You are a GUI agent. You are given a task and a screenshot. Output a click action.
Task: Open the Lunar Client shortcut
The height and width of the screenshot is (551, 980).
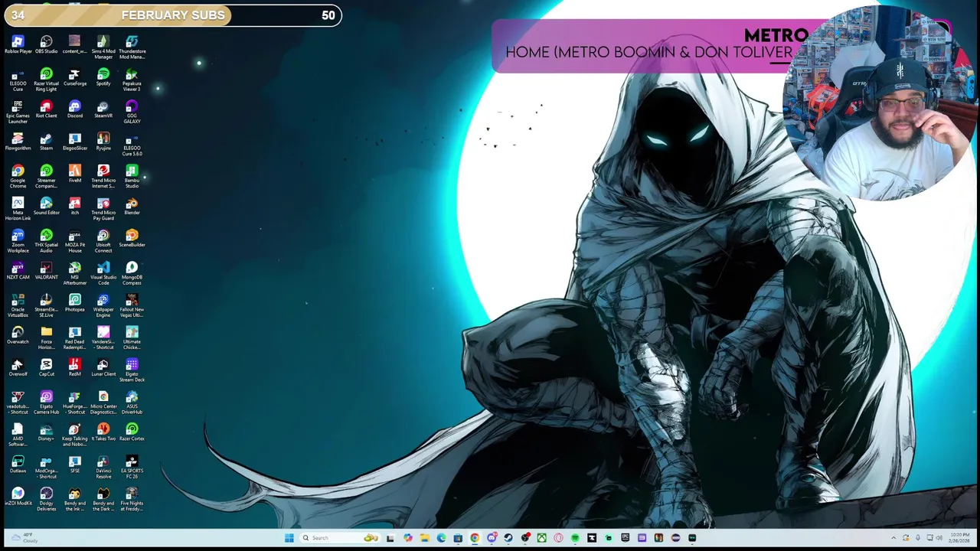point(103,367)
